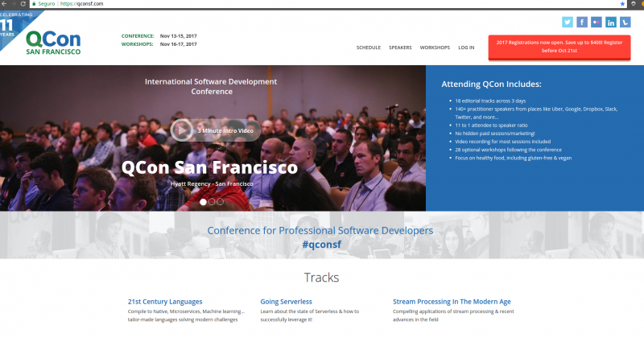Click "28 optional workshops following the conference" bullet

[x=509, y=150]
